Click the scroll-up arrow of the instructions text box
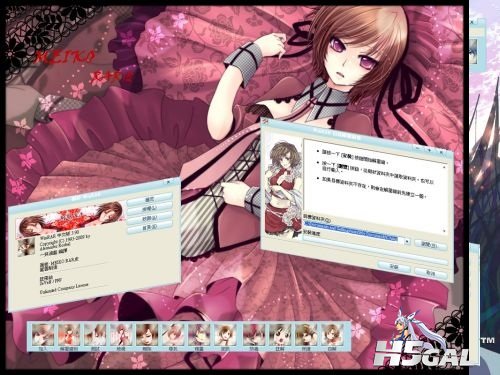The width and height of the screenshot is (500, 375). point(444,168)
